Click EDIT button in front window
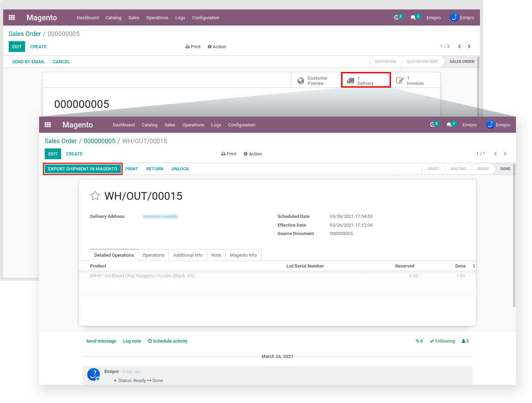This screenshot has height=403, width=532. click(x=53, y=154)
